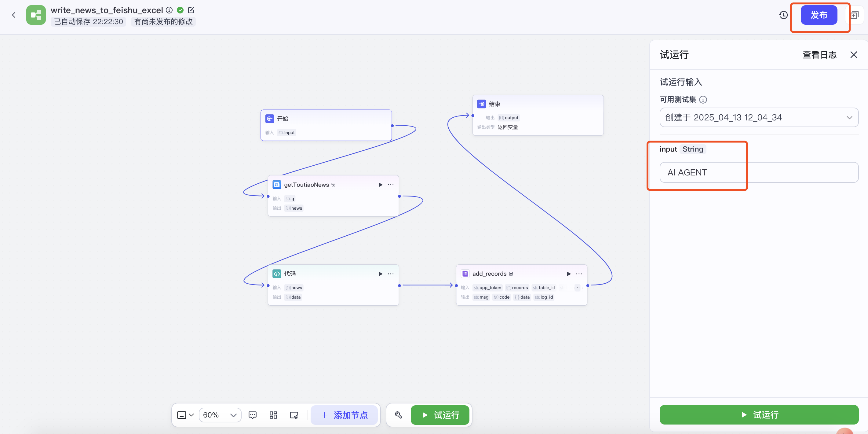Click the back arrow icon
The height and width of the screenshot is (434, 868).
pyautogui.click(x=13, y=15)
